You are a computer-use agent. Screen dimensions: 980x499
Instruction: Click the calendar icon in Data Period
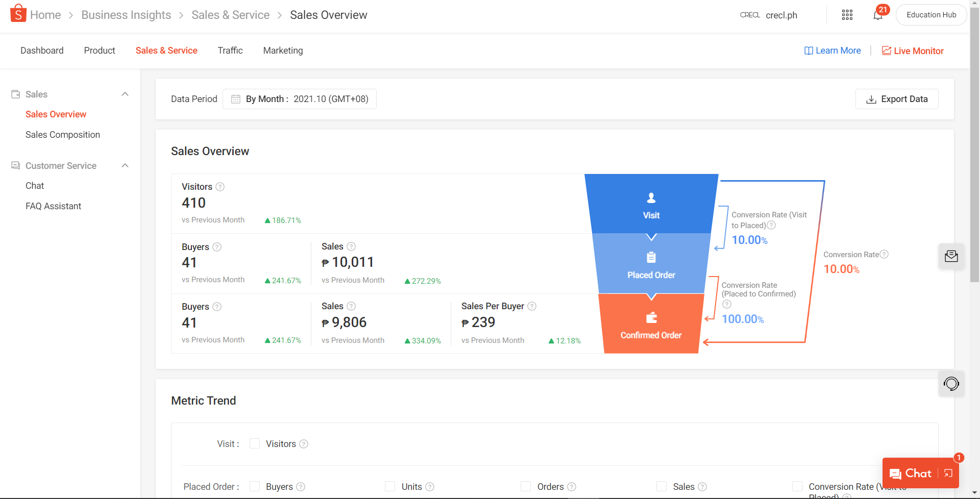click(x=236, y=99)
